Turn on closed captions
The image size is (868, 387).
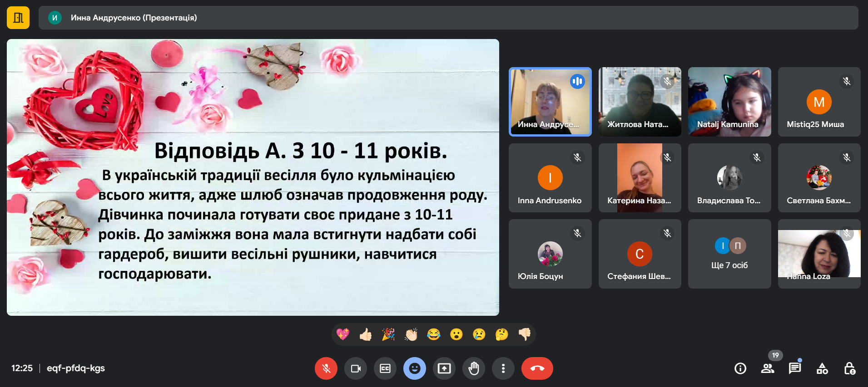pyautogui.click(x=385, y=368)
